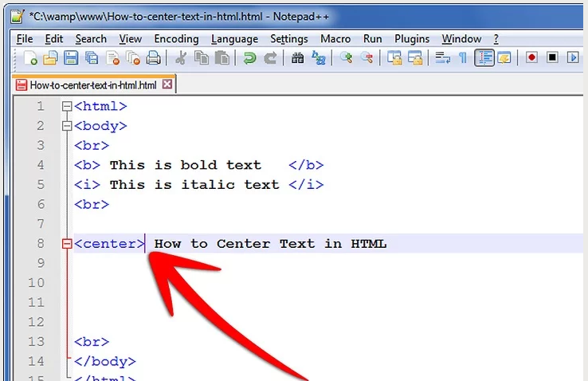Click the Undo arrow icon
588x381 pixels.
pos(249,58)
